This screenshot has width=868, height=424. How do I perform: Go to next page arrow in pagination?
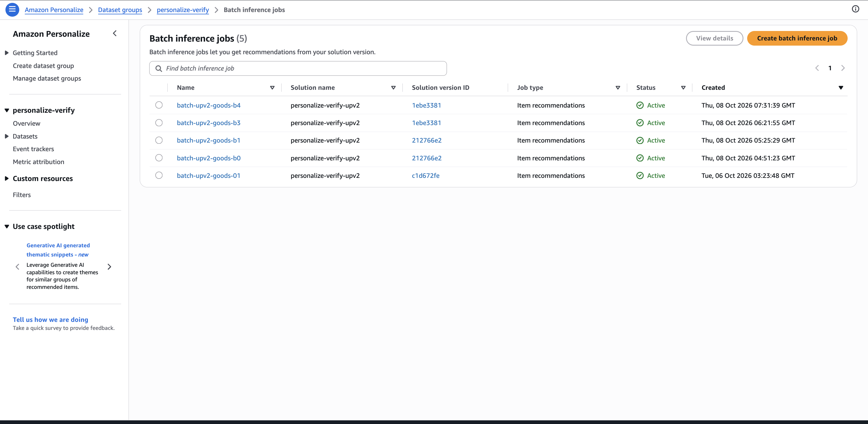click(843, 68)
